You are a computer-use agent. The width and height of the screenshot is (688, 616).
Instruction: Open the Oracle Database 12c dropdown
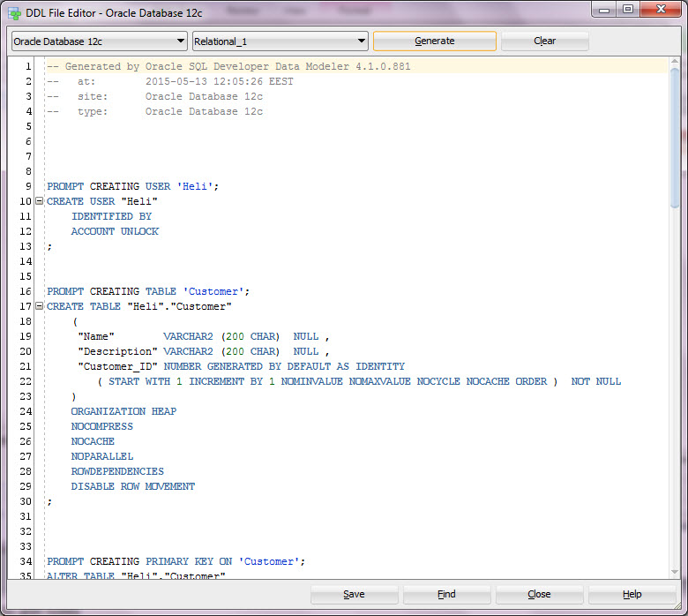click(99, 41)
